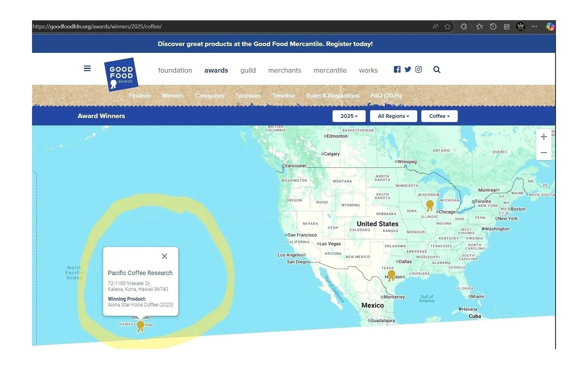Open the hamburger menu icon
588x369 pixels.
(x=87, y=68)
